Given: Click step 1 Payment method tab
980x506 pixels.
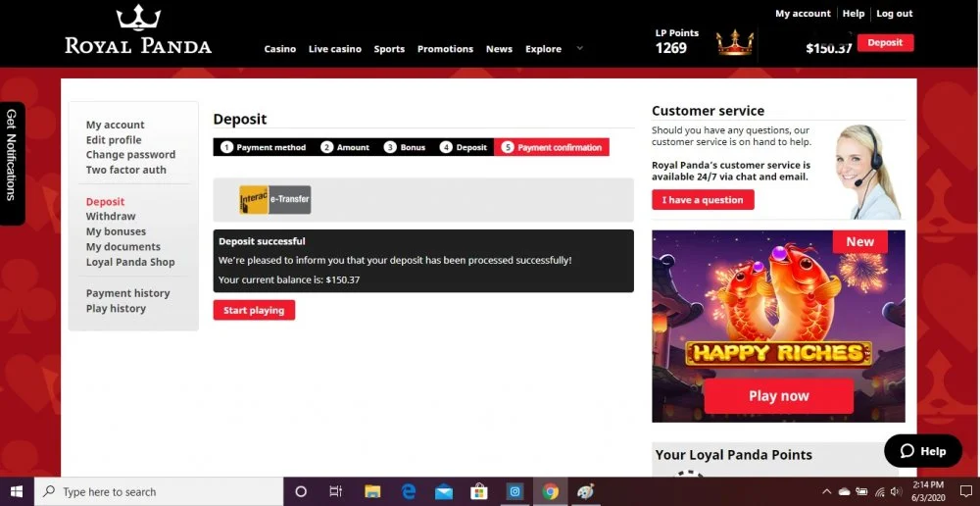Looking at the screenshot, I should tap(263, 148).
